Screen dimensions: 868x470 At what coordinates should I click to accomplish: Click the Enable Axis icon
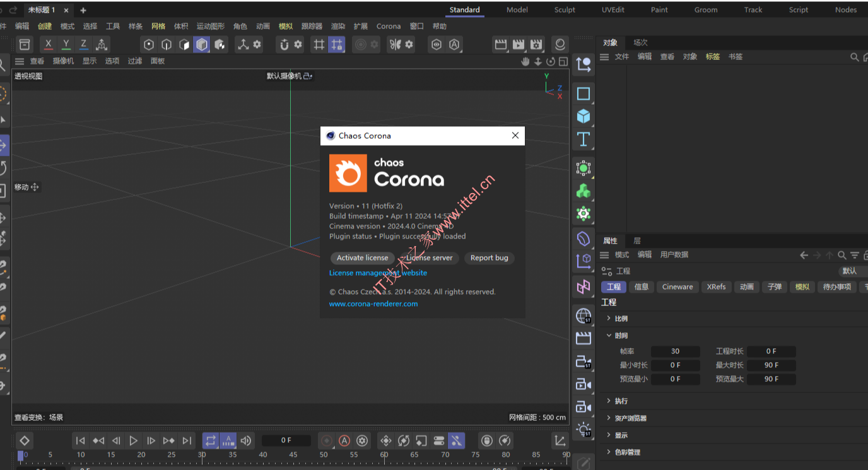243,44
